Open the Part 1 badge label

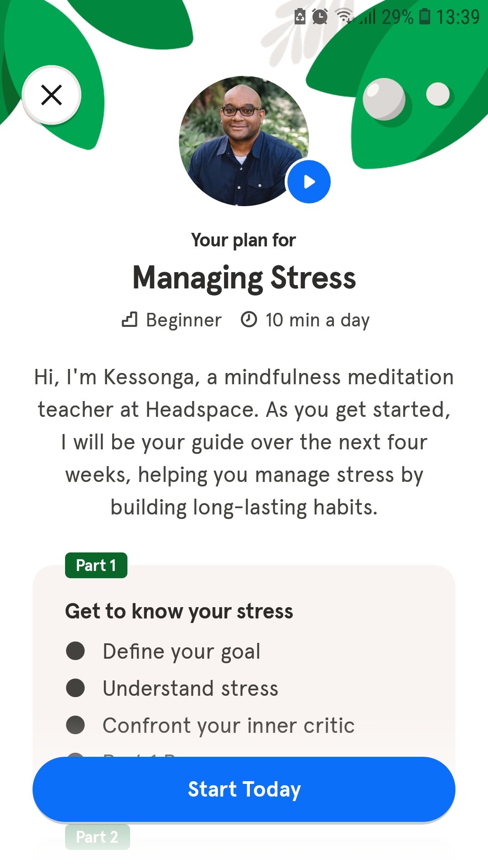coord(96,565)
